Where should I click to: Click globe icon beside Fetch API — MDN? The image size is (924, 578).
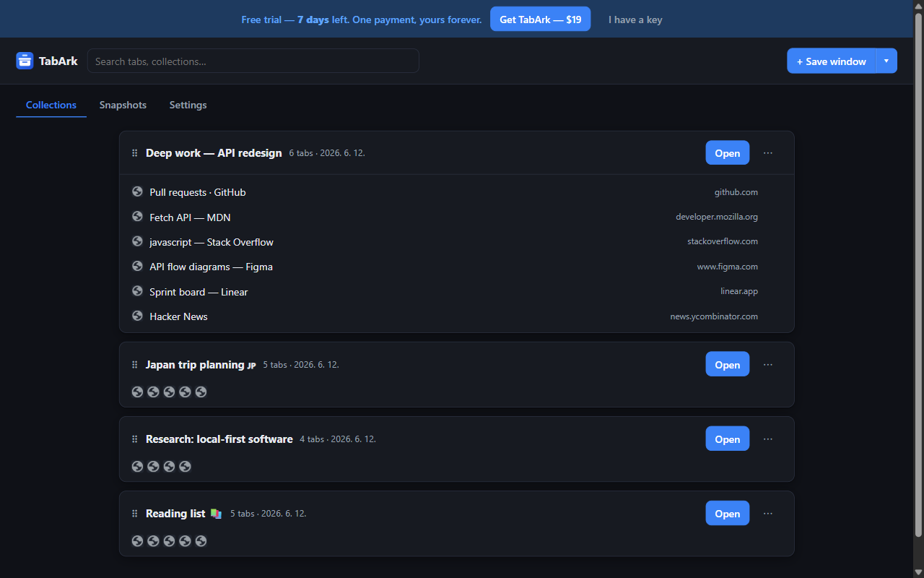point(137,217)
